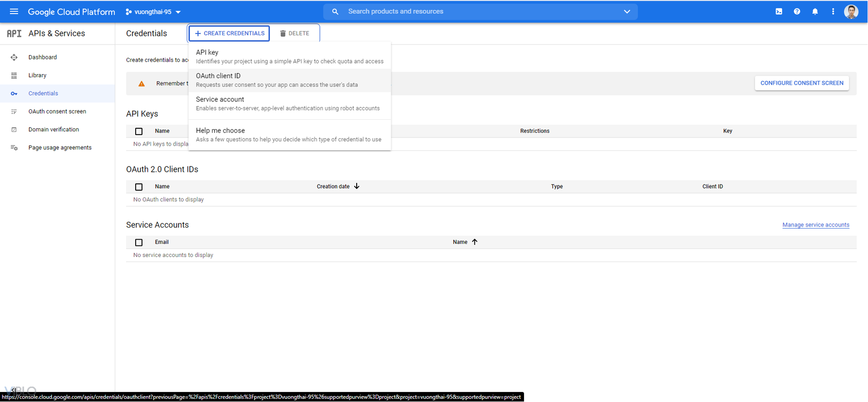Open the hamburger navigation menu

coord(14,12)
